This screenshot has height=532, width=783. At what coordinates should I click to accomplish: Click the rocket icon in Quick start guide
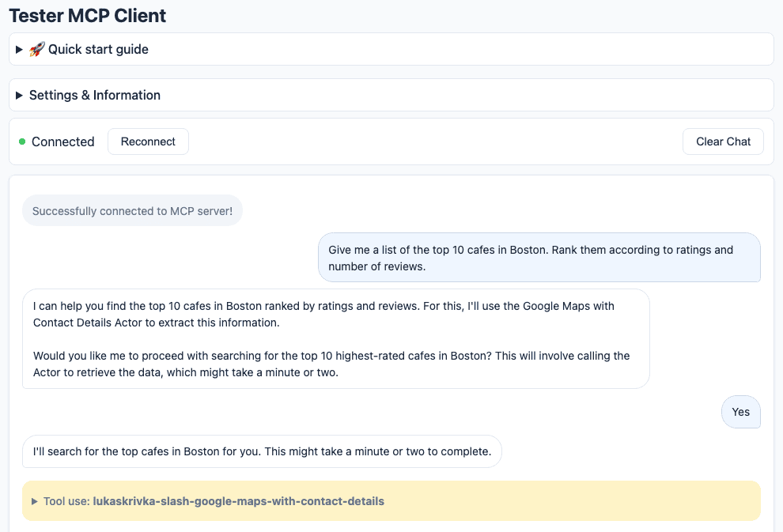[36, 48]
